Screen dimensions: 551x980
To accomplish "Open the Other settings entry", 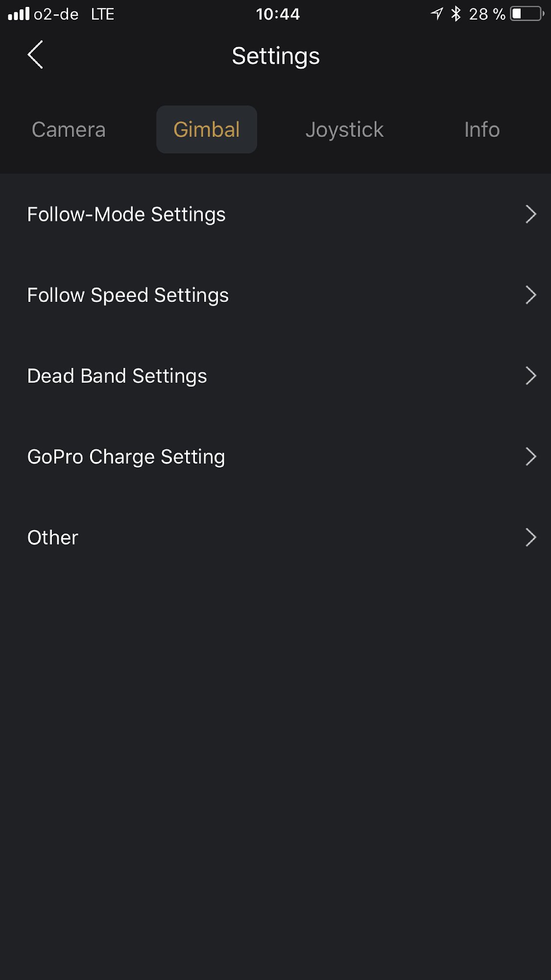I will [53, 538].
